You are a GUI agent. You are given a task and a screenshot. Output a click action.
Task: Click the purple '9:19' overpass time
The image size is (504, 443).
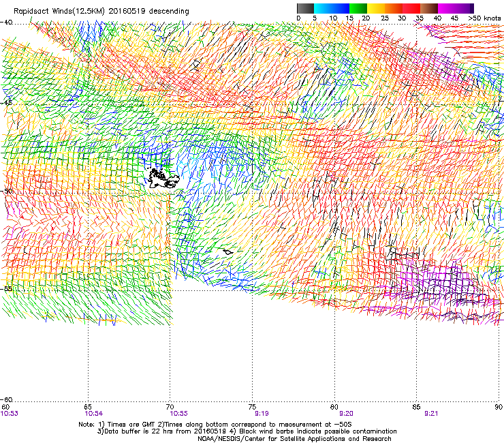[262, 414]
